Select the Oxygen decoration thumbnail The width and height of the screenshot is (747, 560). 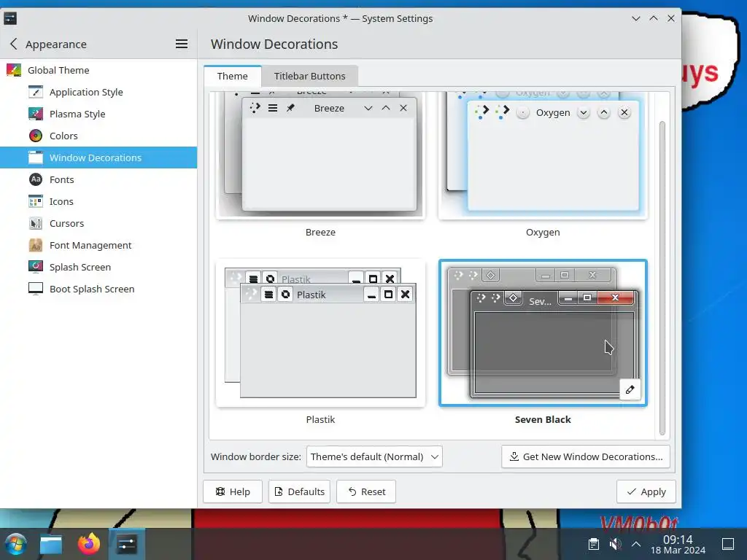pyautogui.click(x=543, y=155)
